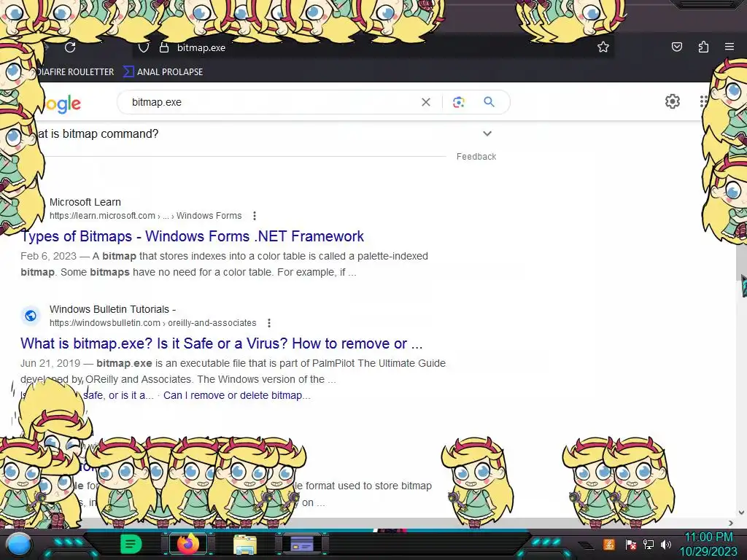747x560 pixels.
Task: Open the ANAL PROLAPSE bookmark
Action: click(163, 72)
